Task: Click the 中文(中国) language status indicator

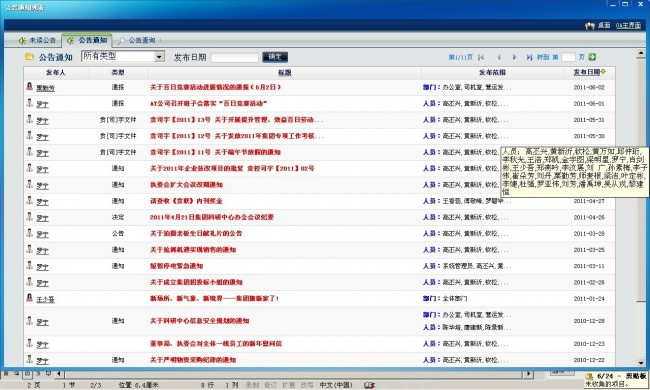Action: pos(336,385)
